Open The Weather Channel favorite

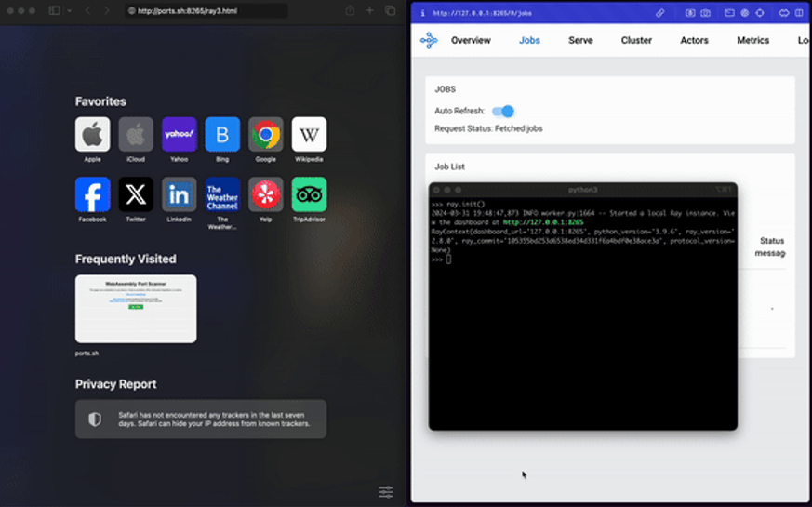(x=222, y=194)
